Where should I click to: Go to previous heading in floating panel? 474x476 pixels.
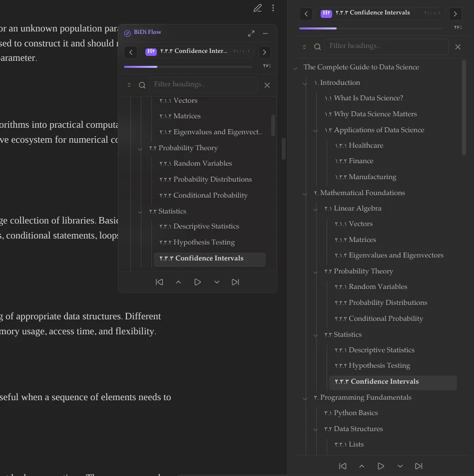(131, 52)
